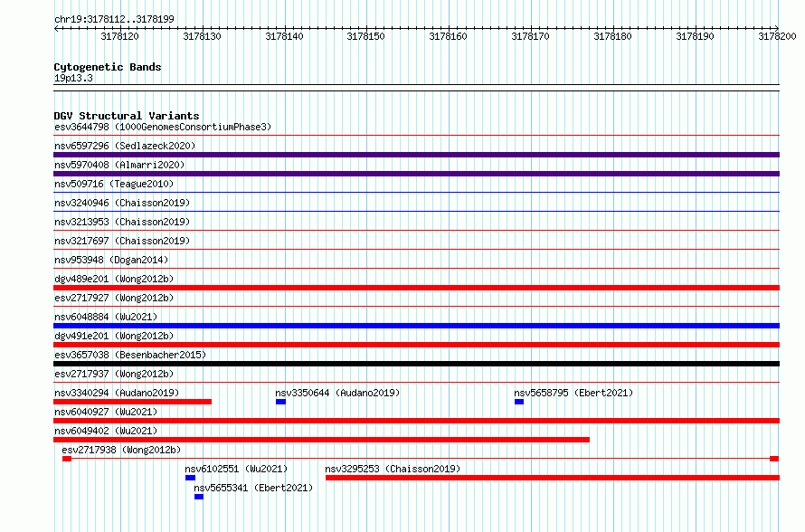Viewport: 805px width, 532px height.
Task: Select the nsv5655341 blue variant block
Action: [x=199, y=497]
